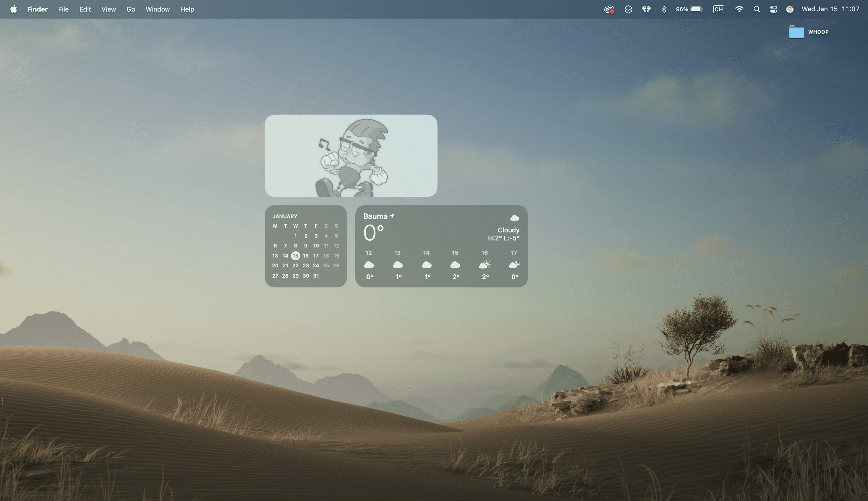The width and height of the screenshot is (868, 501).
Task: Click the 16:00 partly sunny forecast entry
Action: click(x=485, y=264)
